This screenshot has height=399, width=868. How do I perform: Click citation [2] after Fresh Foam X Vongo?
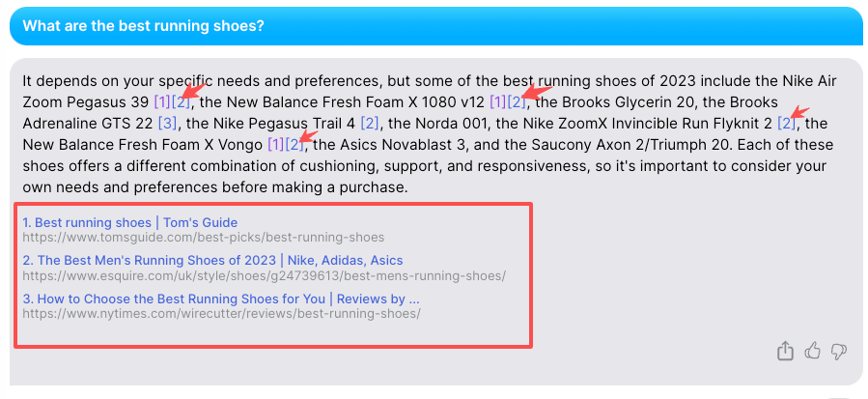295,144
